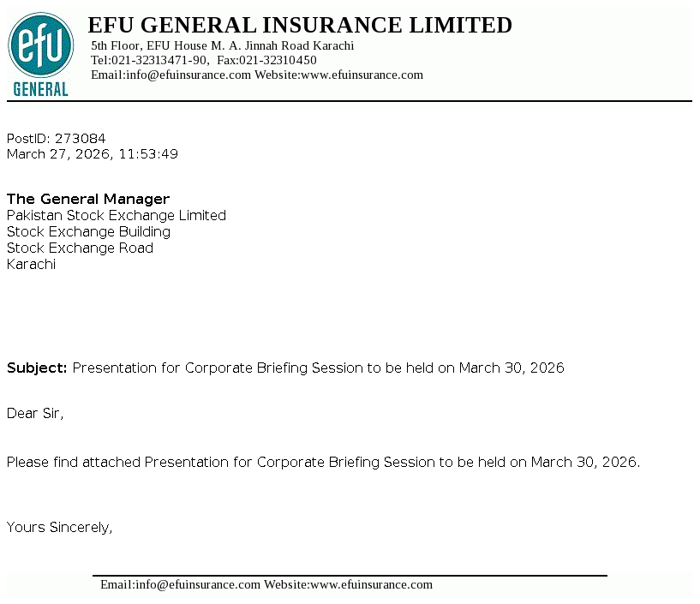Click the 5th Floor, EFU House address line
Image resolution: width=700 pixels, height=604 pixels.
click(x=222, y=45)
